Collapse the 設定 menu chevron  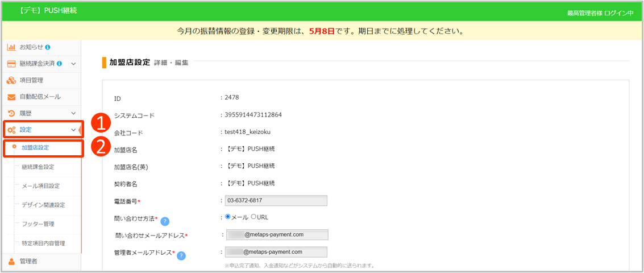73,130
